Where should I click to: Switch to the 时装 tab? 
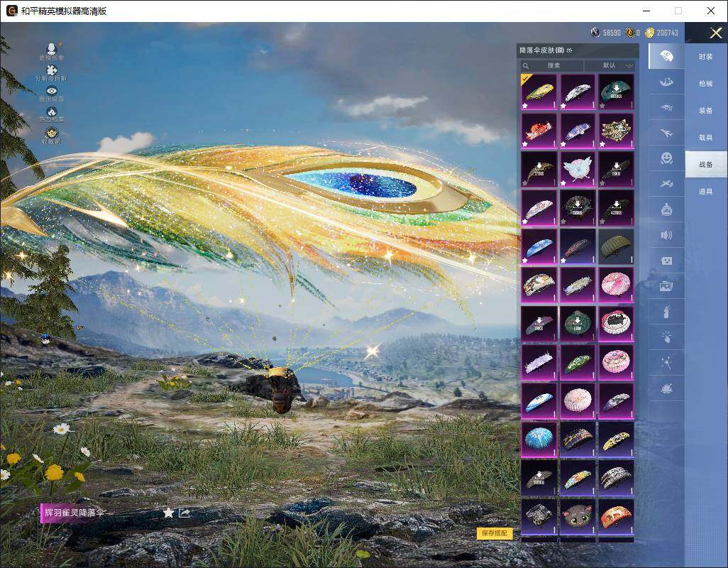click(x=706, y=57)
